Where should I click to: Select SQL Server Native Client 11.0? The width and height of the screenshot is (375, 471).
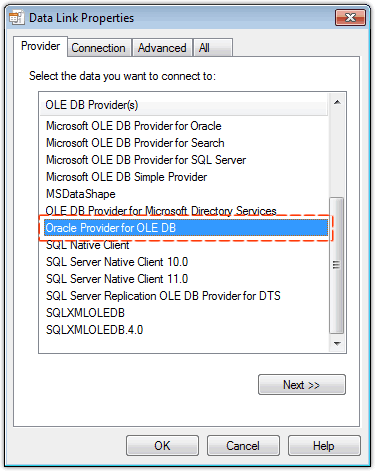pyautogui.click(x=117, y=279)
